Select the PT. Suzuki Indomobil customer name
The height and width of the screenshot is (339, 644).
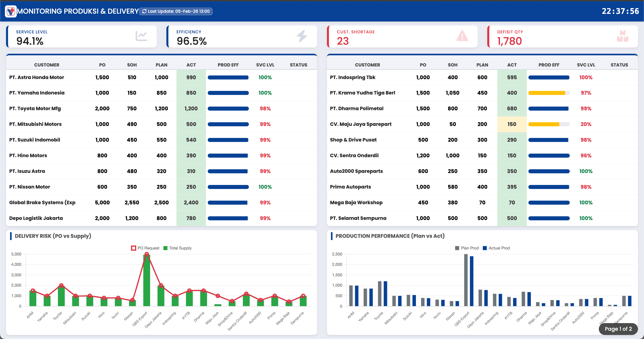[35, 140]
